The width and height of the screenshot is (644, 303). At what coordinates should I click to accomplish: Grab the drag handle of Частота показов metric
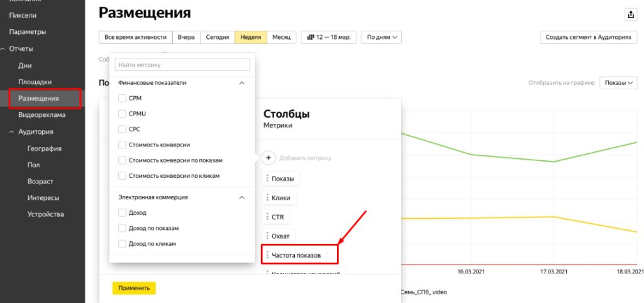coord(267,255)
